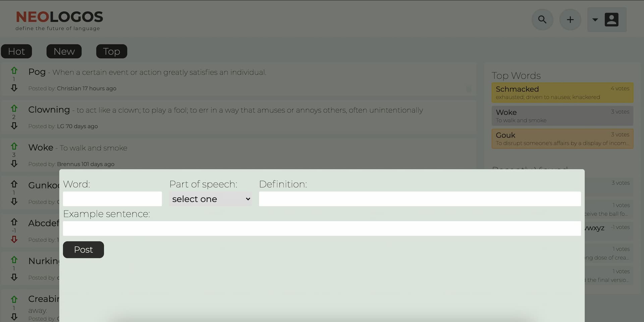Viewport: 644px width, 322px height.
Task: Downvote the word Clowning
Action: pyautogui.click(x=14, y=126)
